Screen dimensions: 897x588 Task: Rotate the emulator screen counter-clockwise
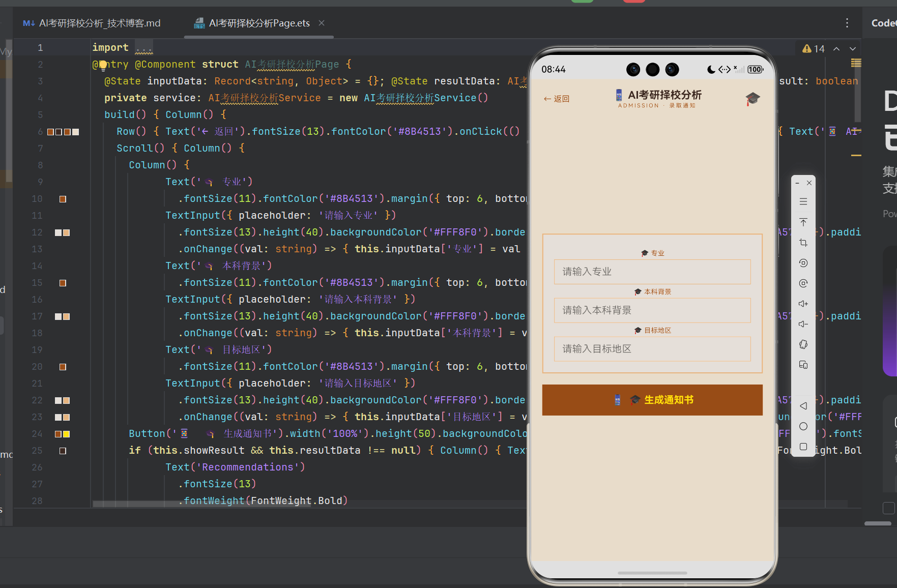803,263
